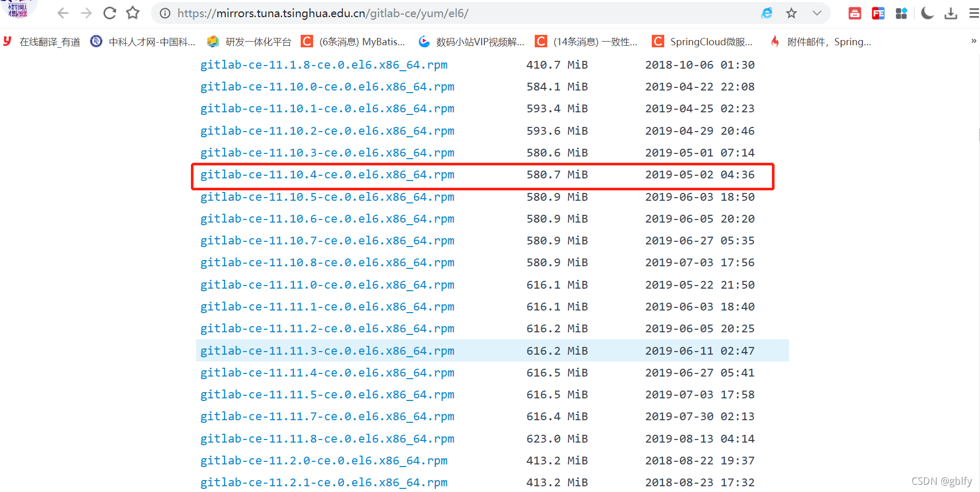This screenshot has width=980, height=492.
Task: Download gitlab-ce-11.10.1 rpm link
Action: tap(327, 109)
